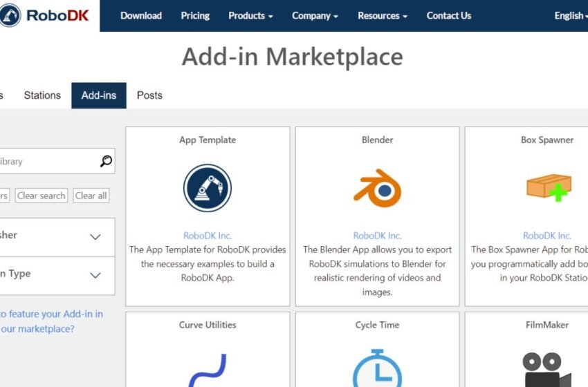Open the Cycle Time stopwatch icon

pos(377,368)
